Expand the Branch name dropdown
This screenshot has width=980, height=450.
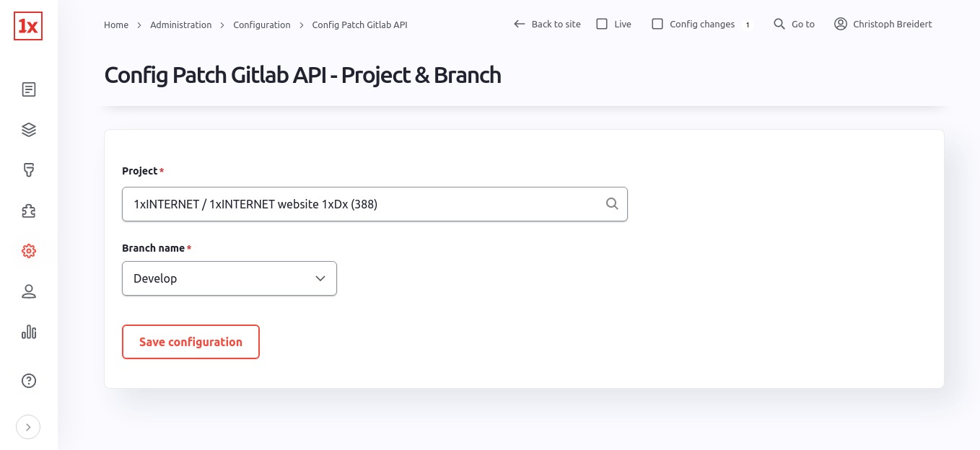(229, 278)
